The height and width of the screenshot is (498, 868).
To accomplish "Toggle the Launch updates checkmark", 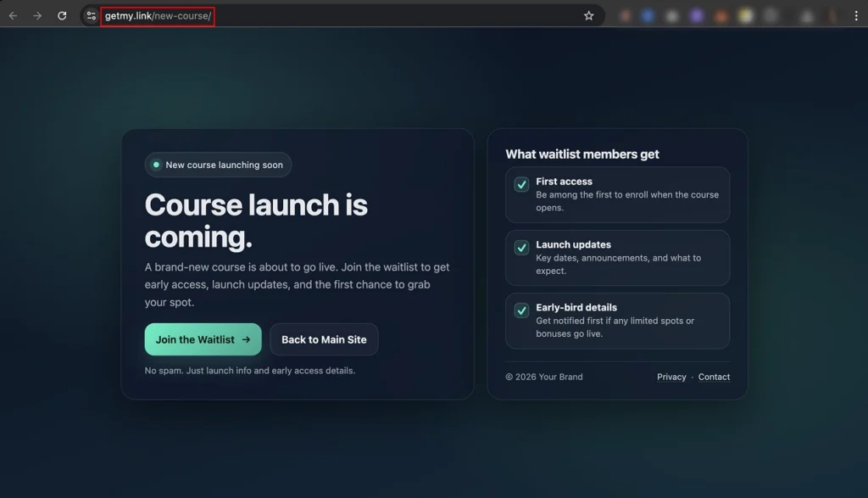I will click(x=523, y=248).
